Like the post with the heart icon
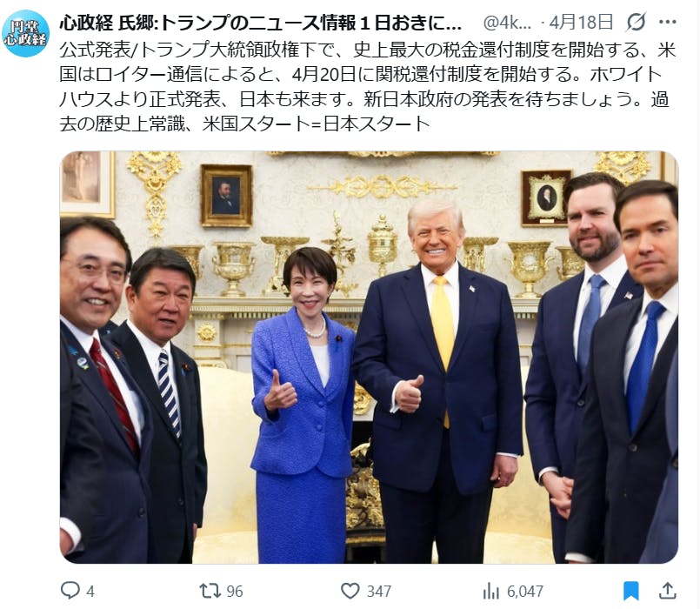 click(350, 591)
